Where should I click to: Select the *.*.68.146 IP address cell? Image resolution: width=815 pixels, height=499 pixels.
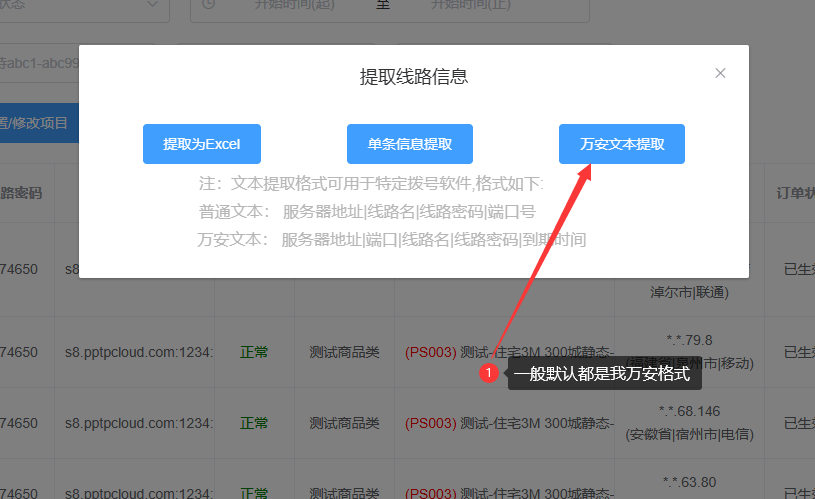(689, 411)
